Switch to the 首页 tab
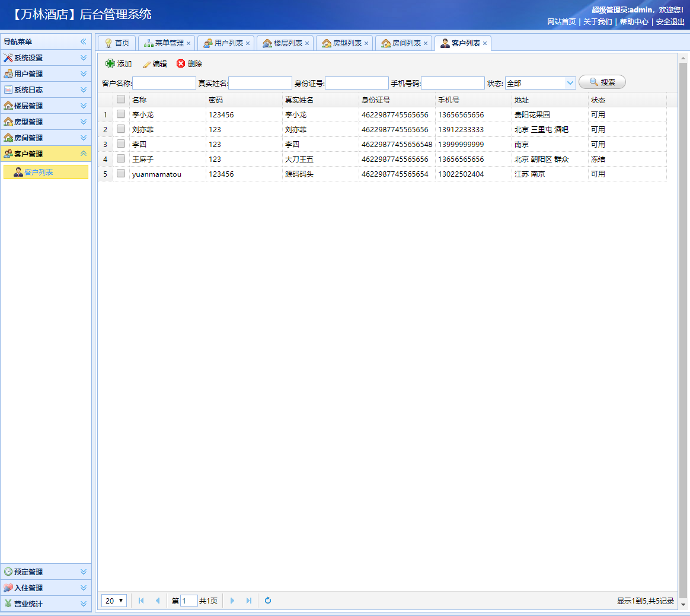Screen dimensions: 690x616 click(x=117, y=43)
